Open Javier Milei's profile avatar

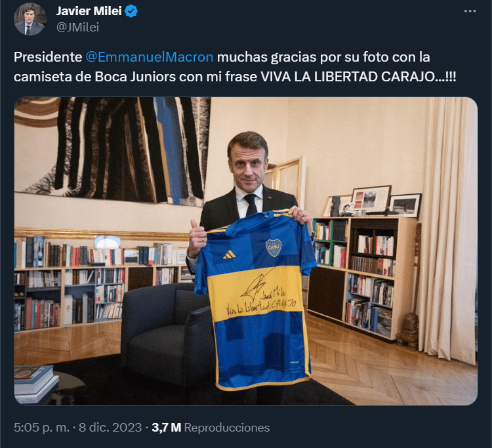[x=30, y=19]
